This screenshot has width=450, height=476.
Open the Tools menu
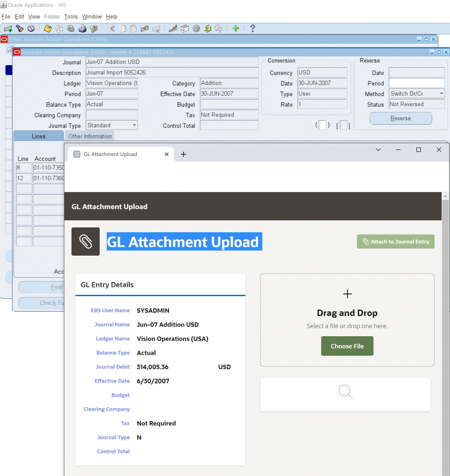[71, 17]
